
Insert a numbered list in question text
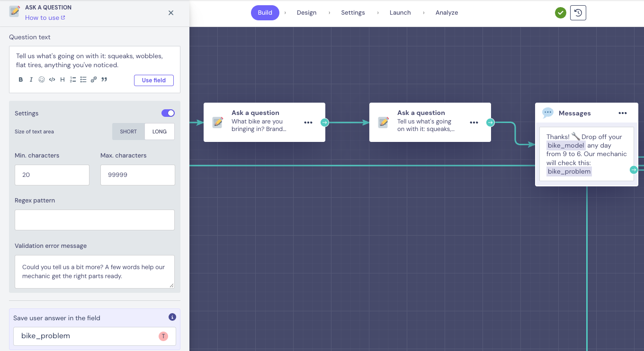tap(73, 79)
